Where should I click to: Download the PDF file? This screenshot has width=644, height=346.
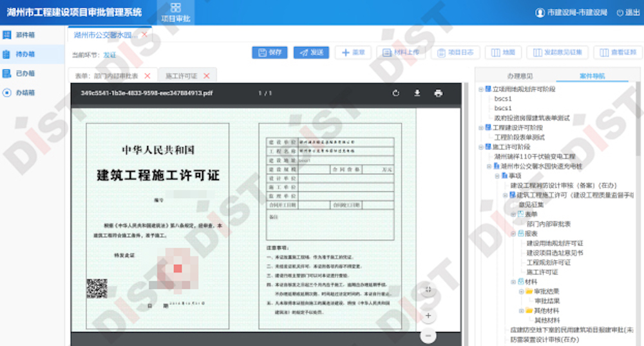coord(417,93)
